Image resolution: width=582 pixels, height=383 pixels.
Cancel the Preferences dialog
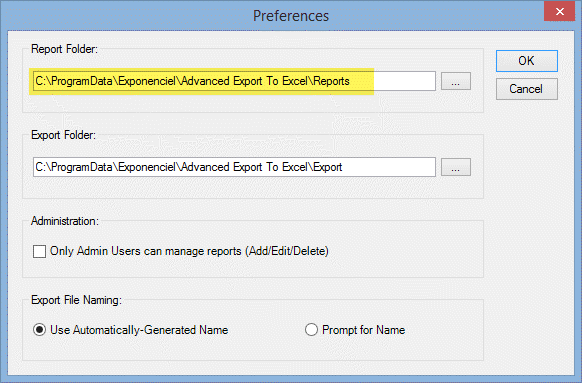click(x=527, y=89)
